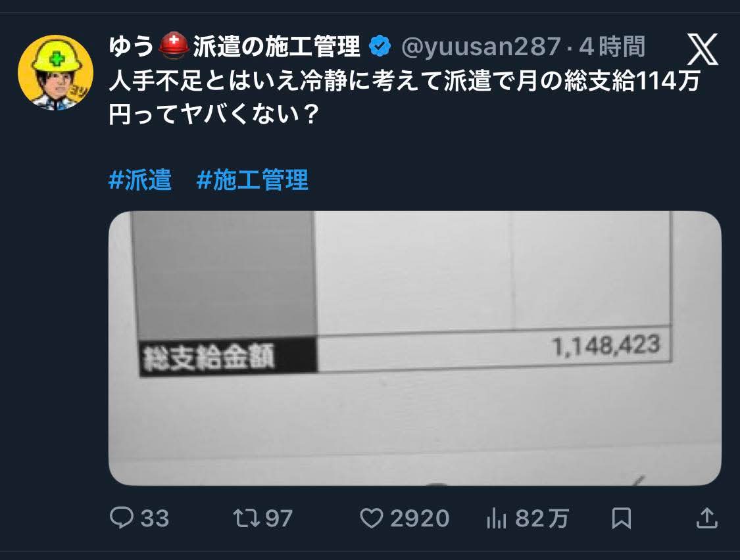The width and height of the screenshot is (740, 560).
Task: Click the post text about 114万円
Action: (404, 97)
